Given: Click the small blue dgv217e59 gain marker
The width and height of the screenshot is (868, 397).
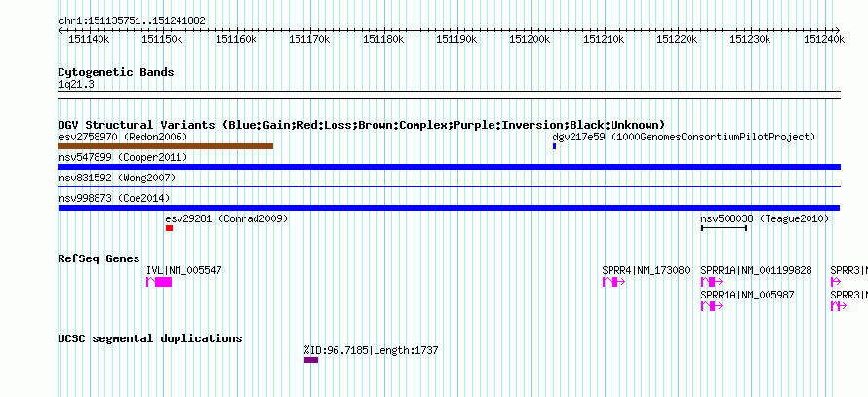Looking at the screenshot, I should (x=554, y=146).
